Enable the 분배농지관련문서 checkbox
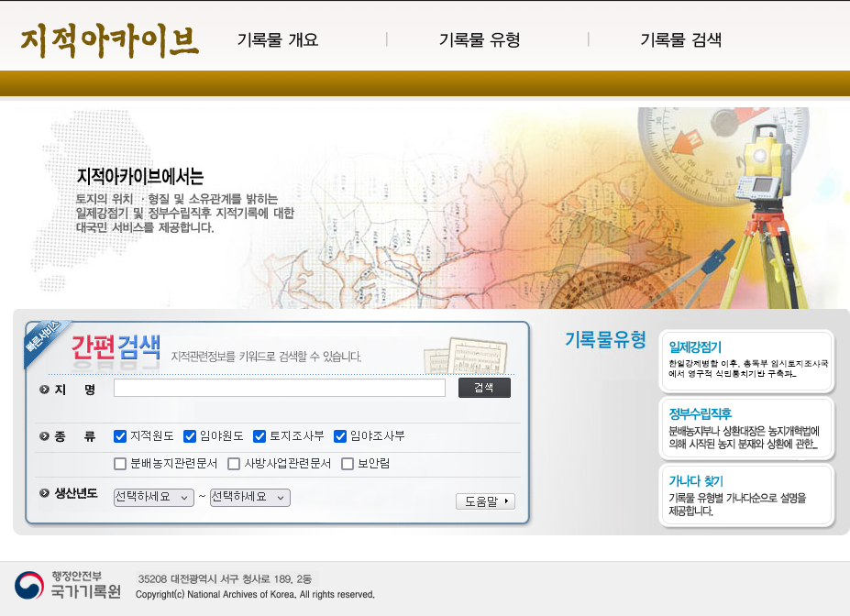The height and width of the screenshot is (616, 850). [119, 463]
